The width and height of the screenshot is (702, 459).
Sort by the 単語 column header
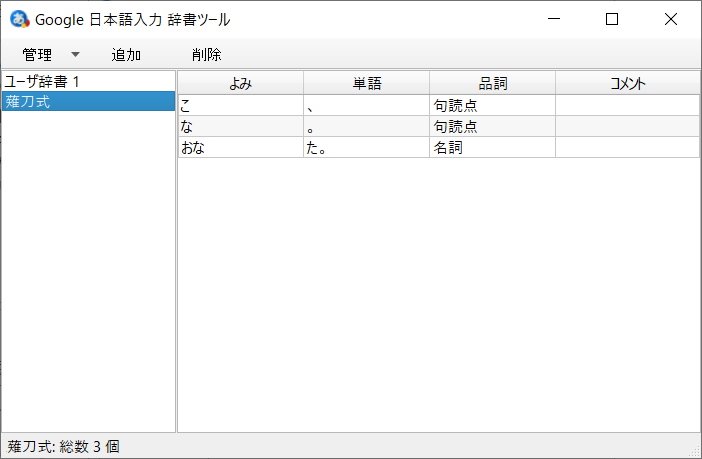tap(367, 83)
